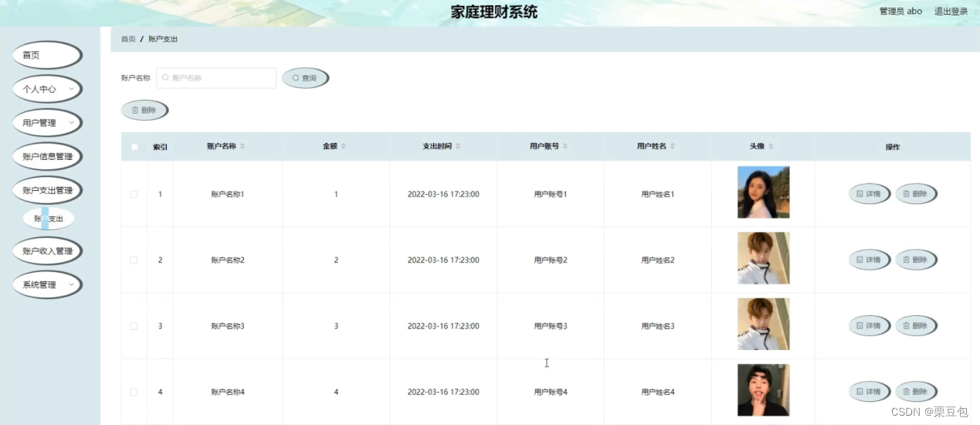This screenshot has width=980, height=425.
Task: Click the 用户账号2 cell
Action: click(x=551, y=260)
